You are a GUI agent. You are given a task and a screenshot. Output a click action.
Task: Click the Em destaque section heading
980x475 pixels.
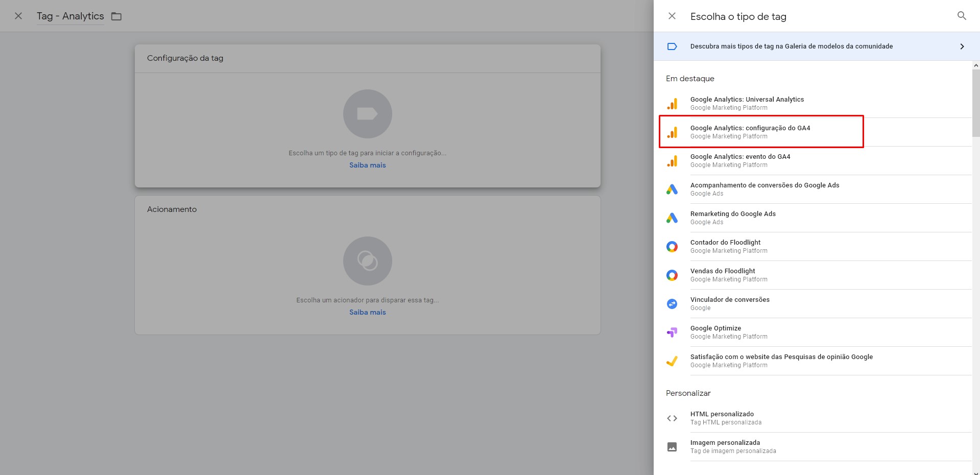click(x=690, y=79)
